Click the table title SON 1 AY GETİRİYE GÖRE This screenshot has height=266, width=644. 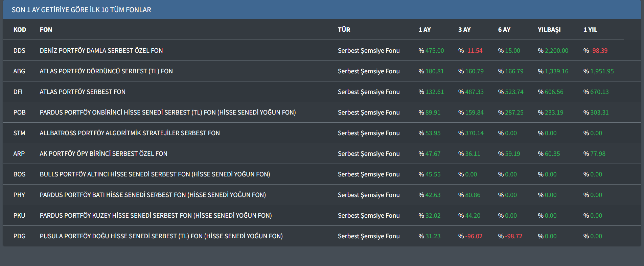coord(82,10)
